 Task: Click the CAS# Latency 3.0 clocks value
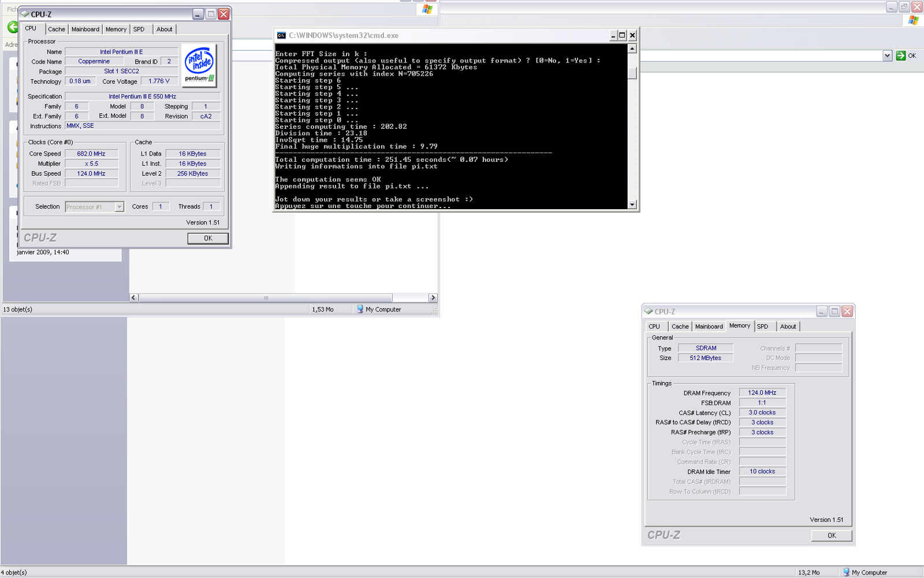click(762, 413)
